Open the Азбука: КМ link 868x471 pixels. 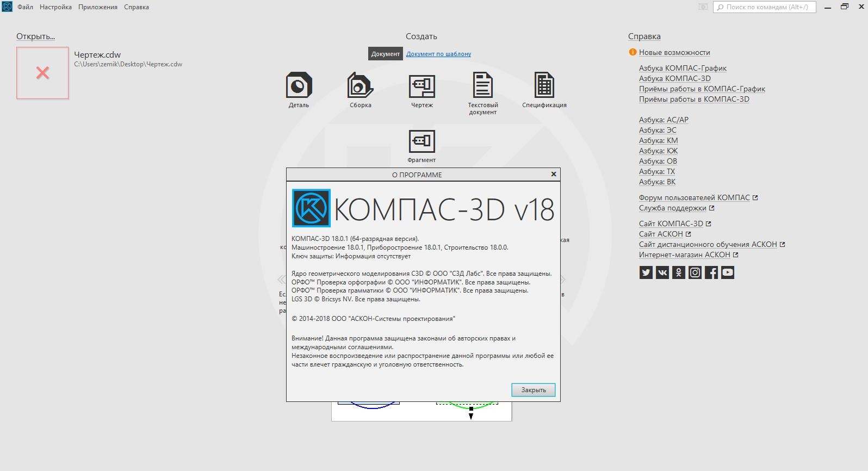658,140
